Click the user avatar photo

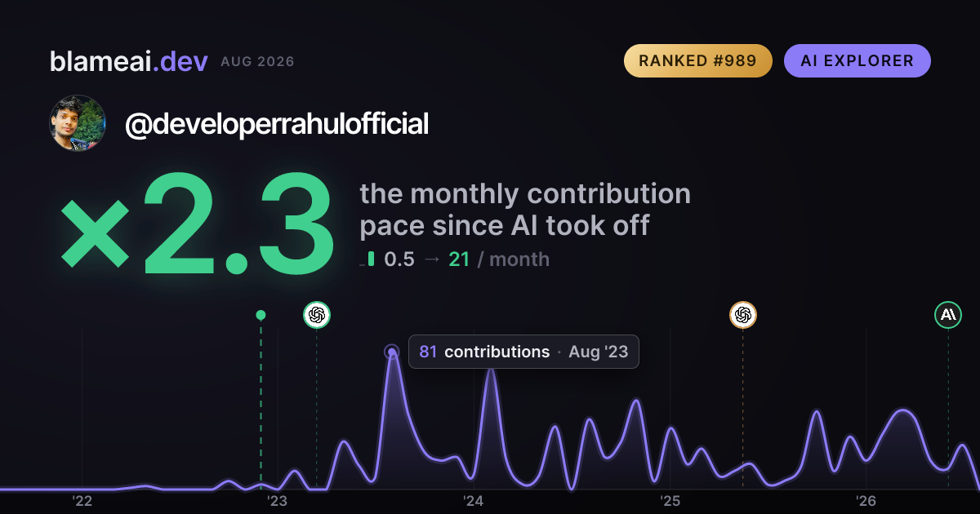78,123
